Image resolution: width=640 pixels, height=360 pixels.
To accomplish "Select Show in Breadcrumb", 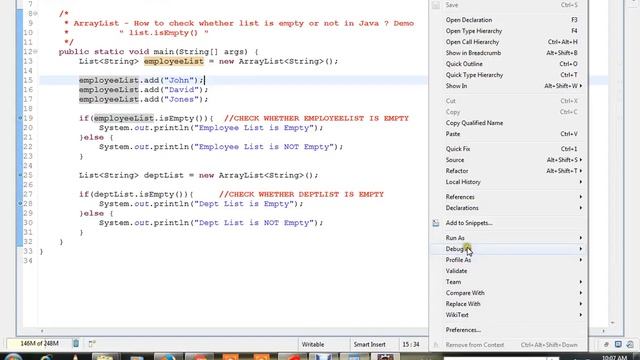I will click(508, 53).
